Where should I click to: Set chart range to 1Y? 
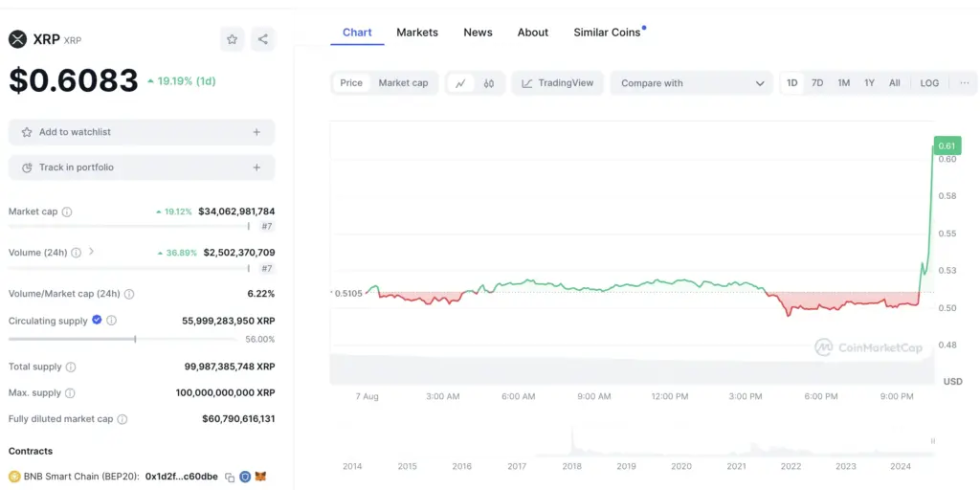[x=869, y=83]
